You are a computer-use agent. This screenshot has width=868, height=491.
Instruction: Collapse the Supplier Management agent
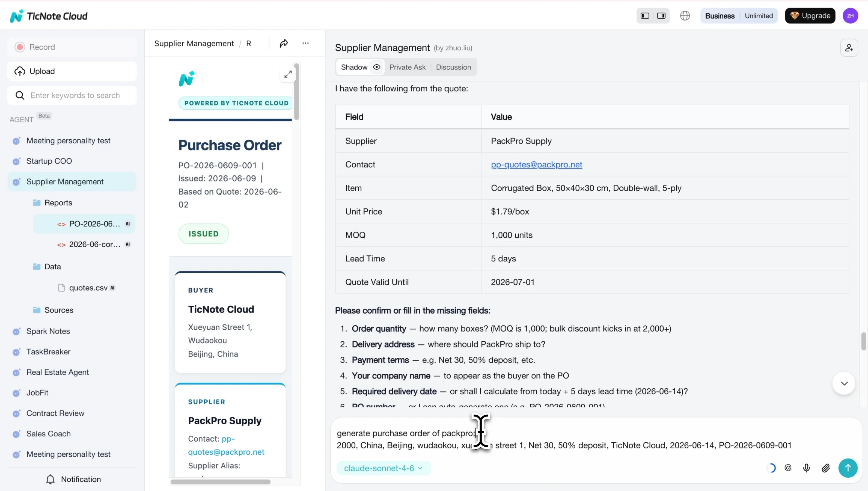pyautogui.click(x=72, y=182)
